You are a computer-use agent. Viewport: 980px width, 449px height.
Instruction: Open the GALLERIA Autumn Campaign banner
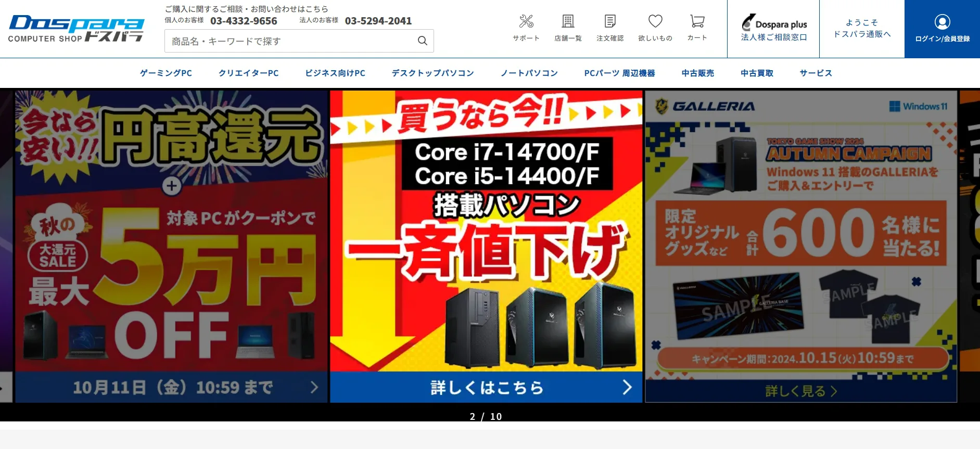[800, 234]
